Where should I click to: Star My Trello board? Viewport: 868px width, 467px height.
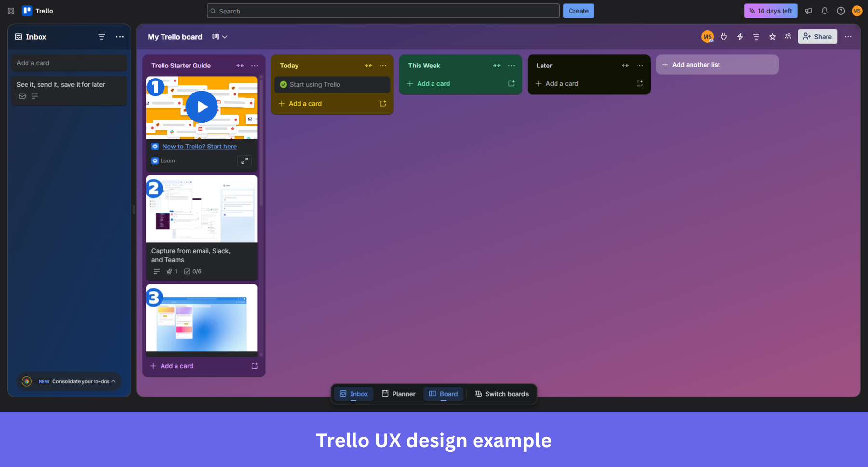pos(773,36)
